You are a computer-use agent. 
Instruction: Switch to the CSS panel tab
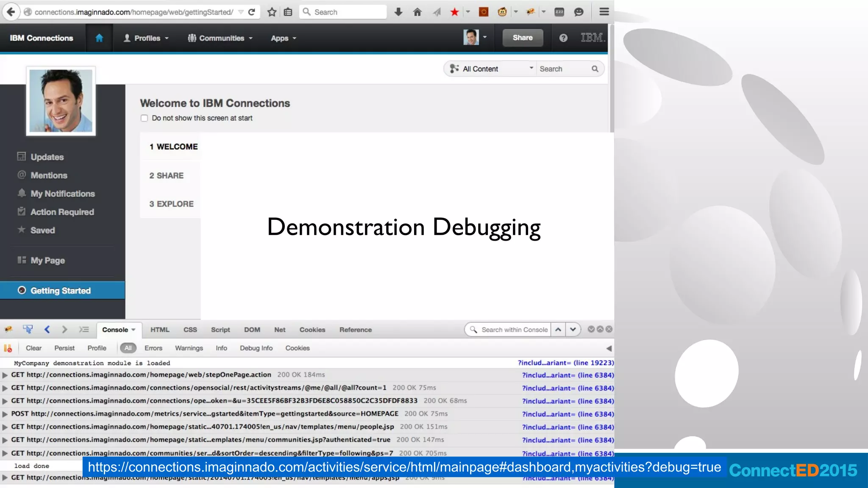point(190,330)
